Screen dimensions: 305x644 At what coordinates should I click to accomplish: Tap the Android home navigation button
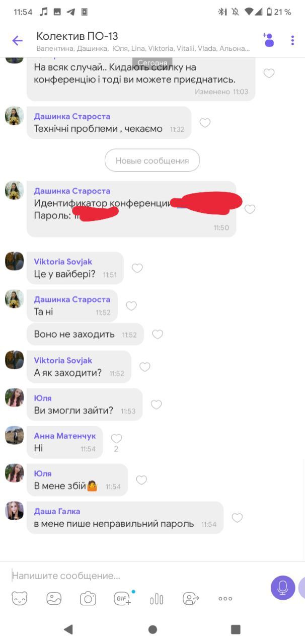(152, 629)
